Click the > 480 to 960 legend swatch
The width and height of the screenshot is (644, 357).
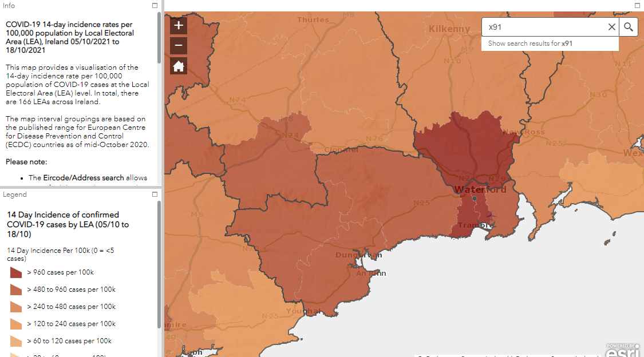point(16,289)
